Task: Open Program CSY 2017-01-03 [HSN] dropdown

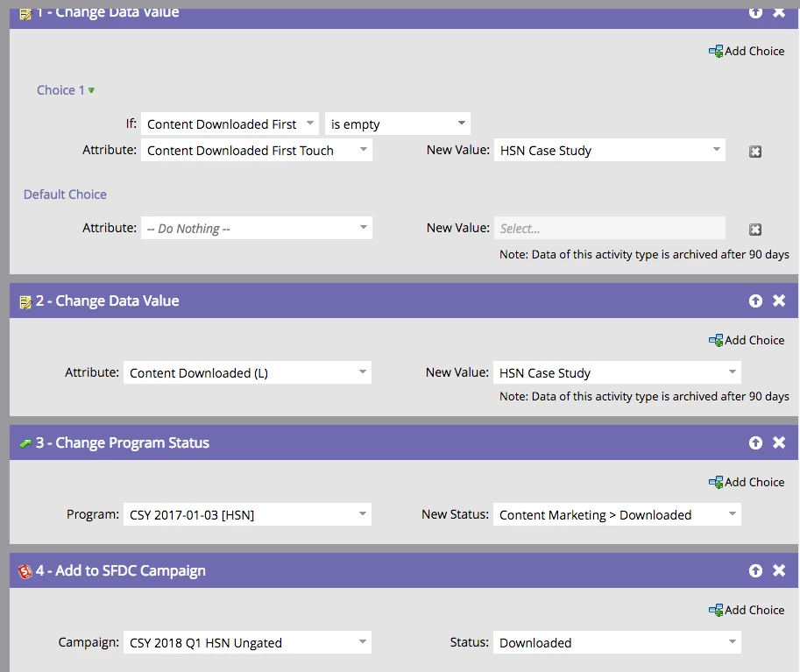Action: (363, 514)
